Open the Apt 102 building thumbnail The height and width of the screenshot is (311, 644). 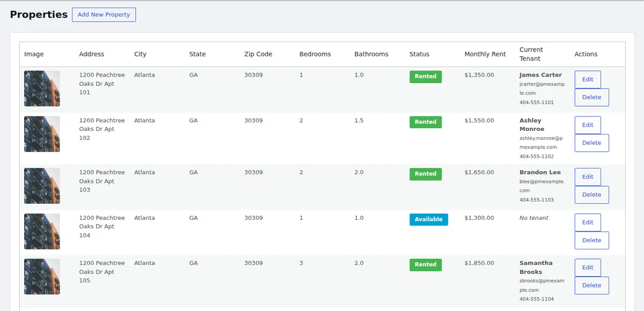pyautogui.click(x=42, y=134)
